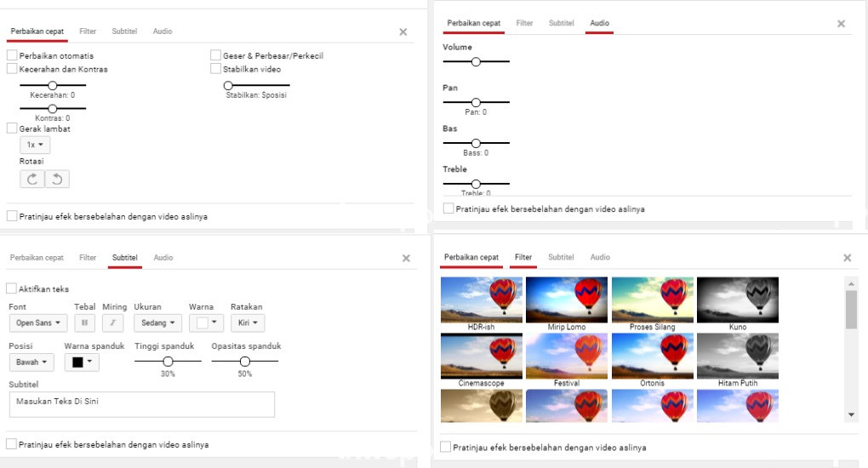Rotate the video counter-clockwise
The height and width of the screenshot is (468, 868).
pyautogui.click(x=57, y=179)
